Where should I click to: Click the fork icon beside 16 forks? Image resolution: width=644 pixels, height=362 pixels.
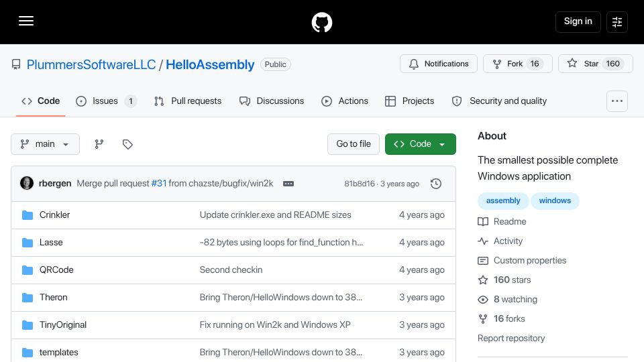click(483, 319)
